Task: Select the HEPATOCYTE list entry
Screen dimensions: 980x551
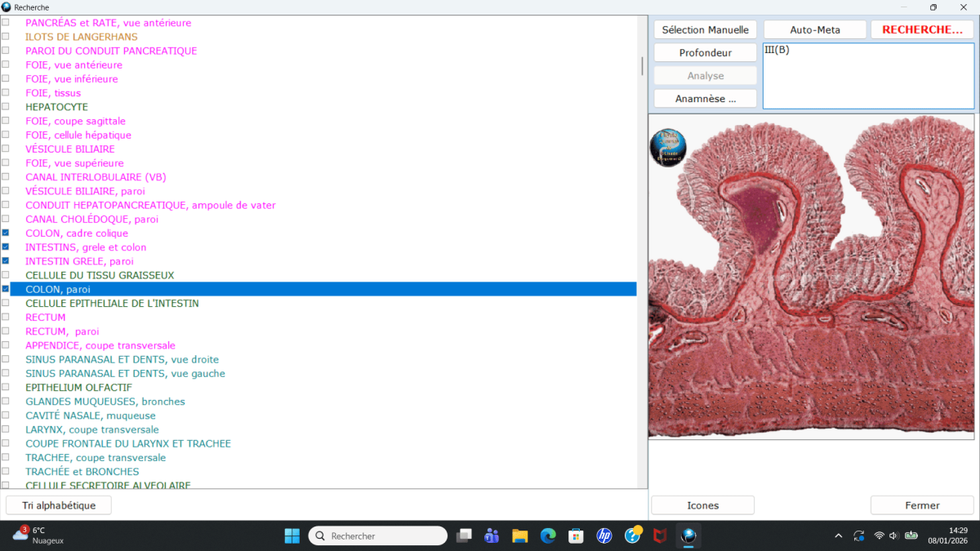Action: [x=56, y=107]
